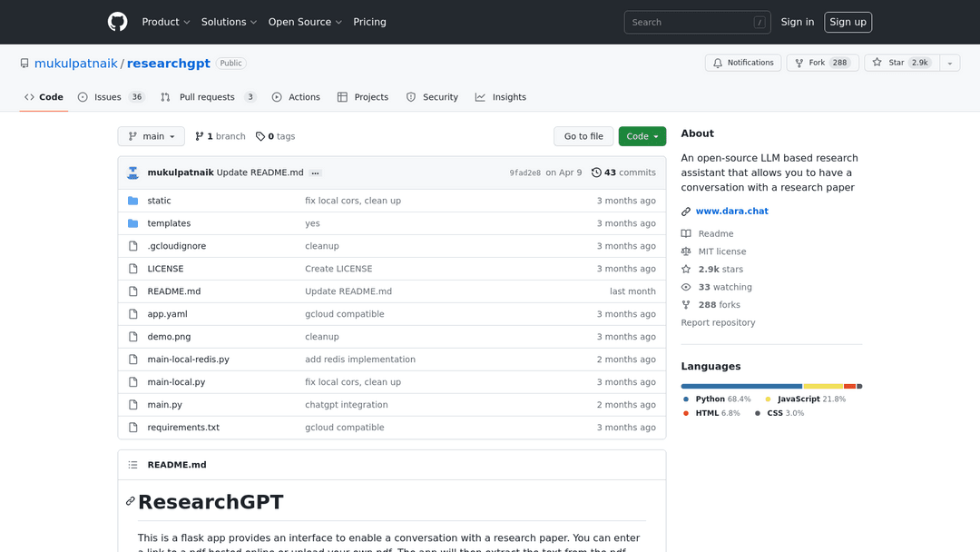Open the demo.png file
Screen dimensions: 980x552
coord(169,336)
